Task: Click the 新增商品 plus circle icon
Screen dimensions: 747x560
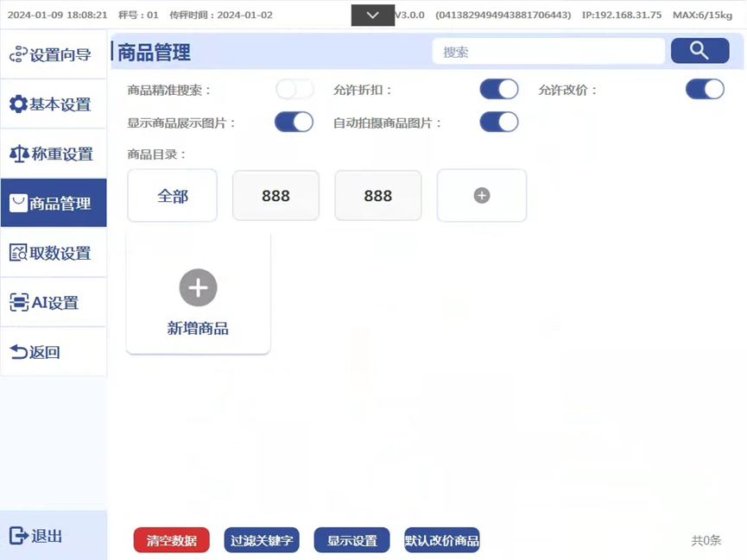Action: click(198, 287)
